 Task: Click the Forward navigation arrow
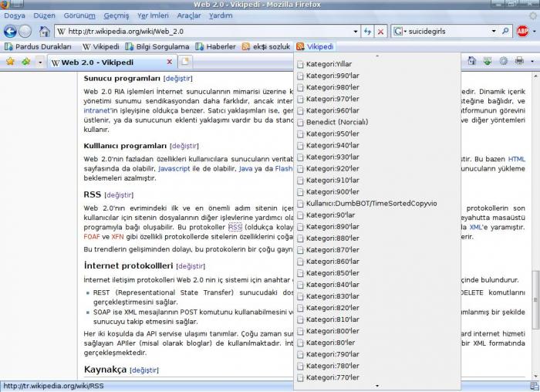(x=25, y=32)
